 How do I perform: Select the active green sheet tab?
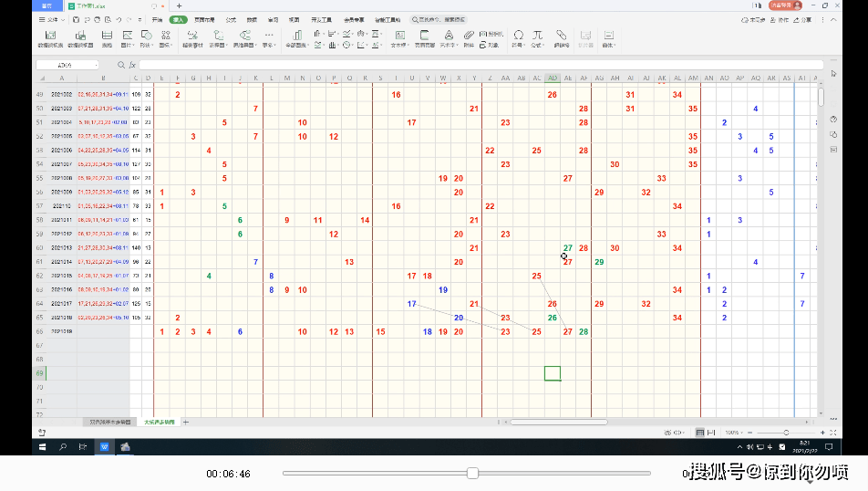tap(160, 423)
